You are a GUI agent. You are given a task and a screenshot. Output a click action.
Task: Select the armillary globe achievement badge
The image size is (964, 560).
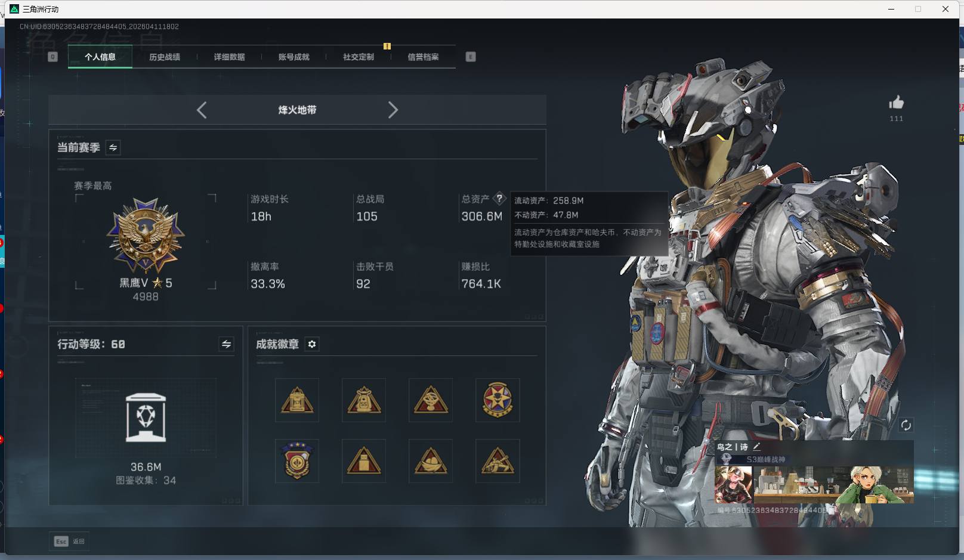pos(431,400)
